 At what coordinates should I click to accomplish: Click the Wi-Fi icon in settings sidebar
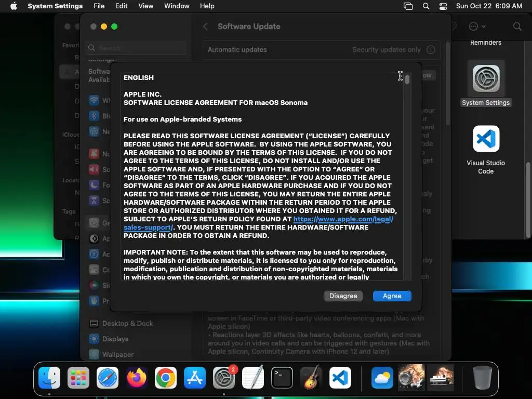pos(94,100)
